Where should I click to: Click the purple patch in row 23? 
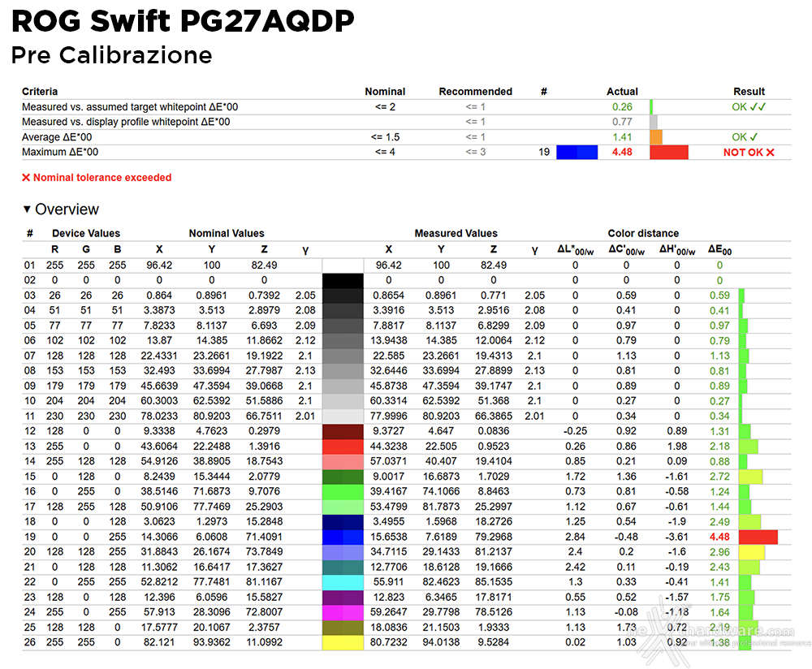coord(343,597)
